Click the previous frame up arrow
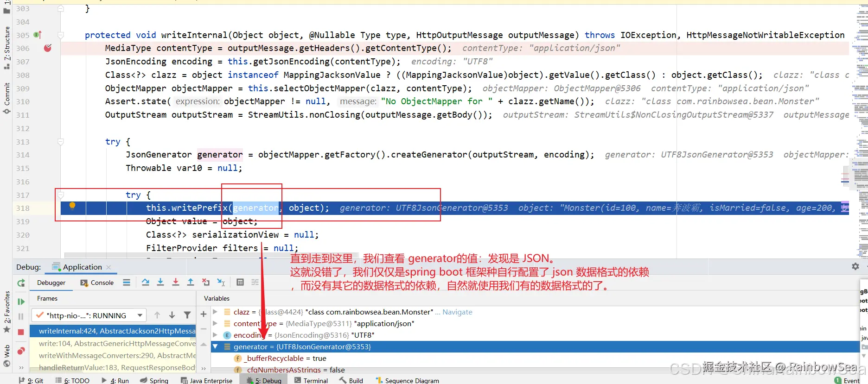 click(157, 315)
